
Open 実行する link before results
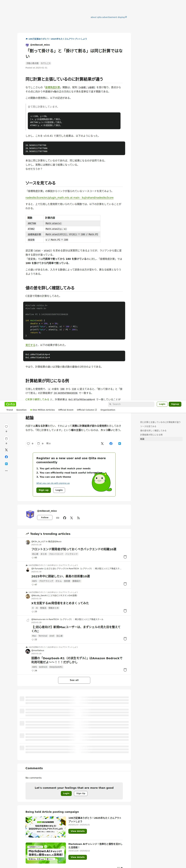pos(30,345)
